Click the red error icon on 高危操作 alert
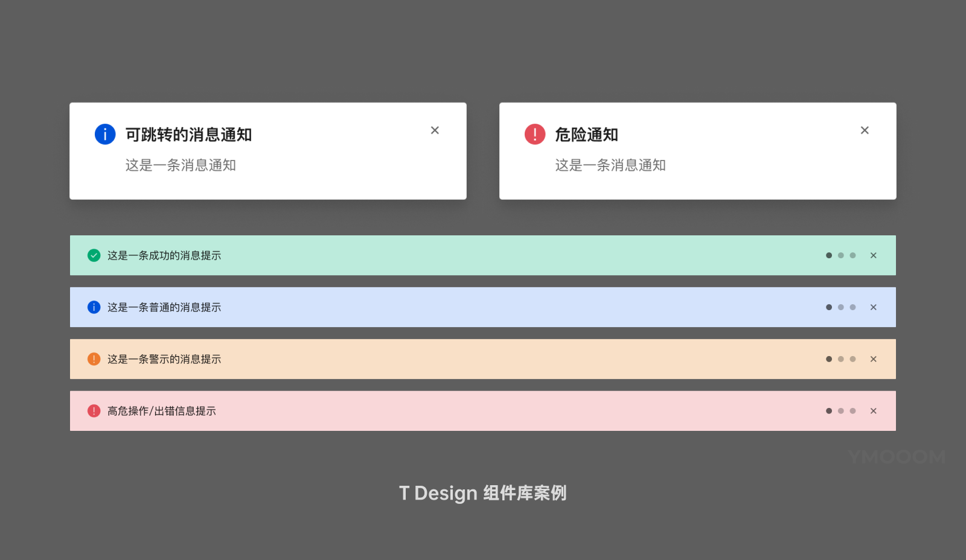 (94, 411)
